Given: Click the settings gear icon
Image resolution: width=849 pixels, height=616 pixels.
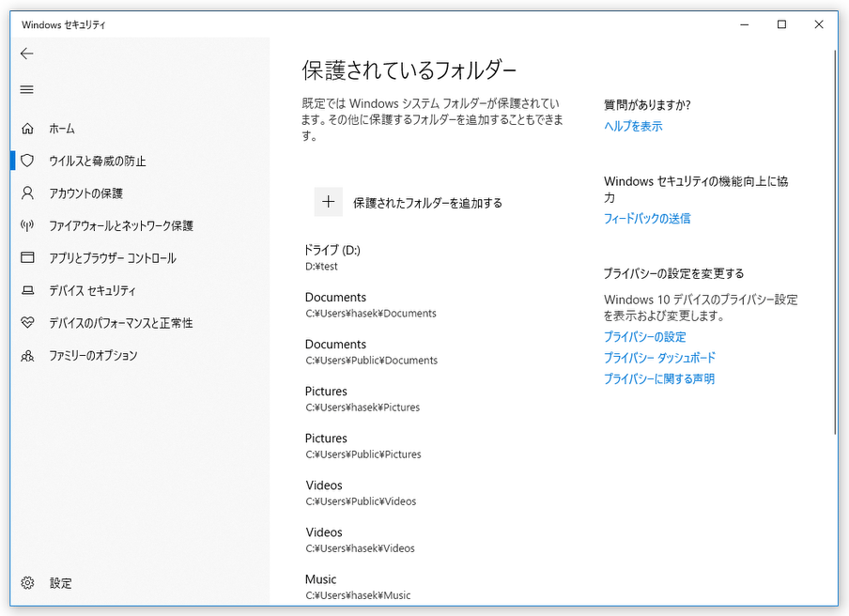Looking at the screenshot, I should coord(27,582).
